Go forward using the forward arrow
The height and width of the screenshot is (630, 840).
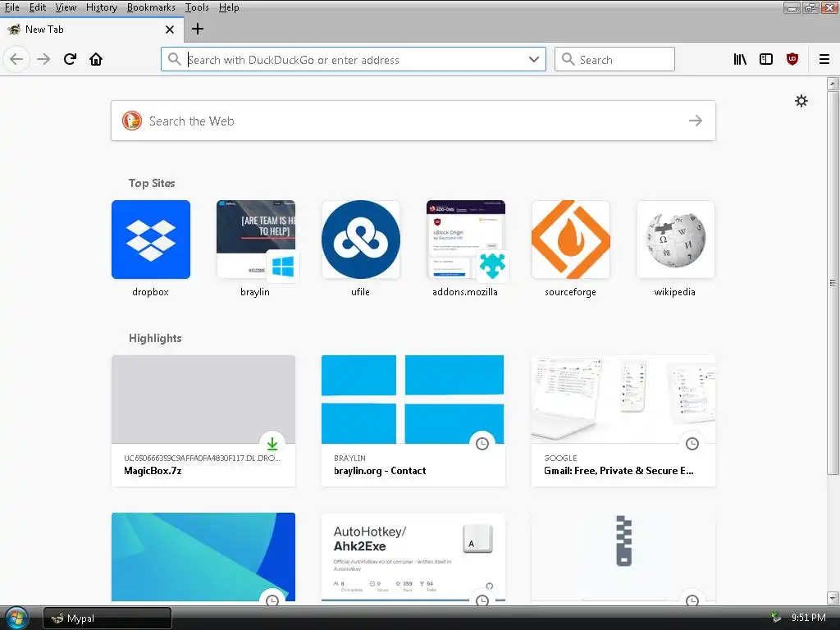coord(43,59)
